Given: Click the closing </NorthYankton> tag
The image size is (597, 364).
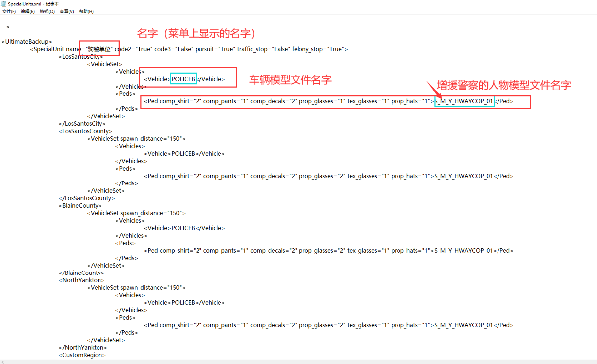Looking at the screenshot, I should coord(83,348).
